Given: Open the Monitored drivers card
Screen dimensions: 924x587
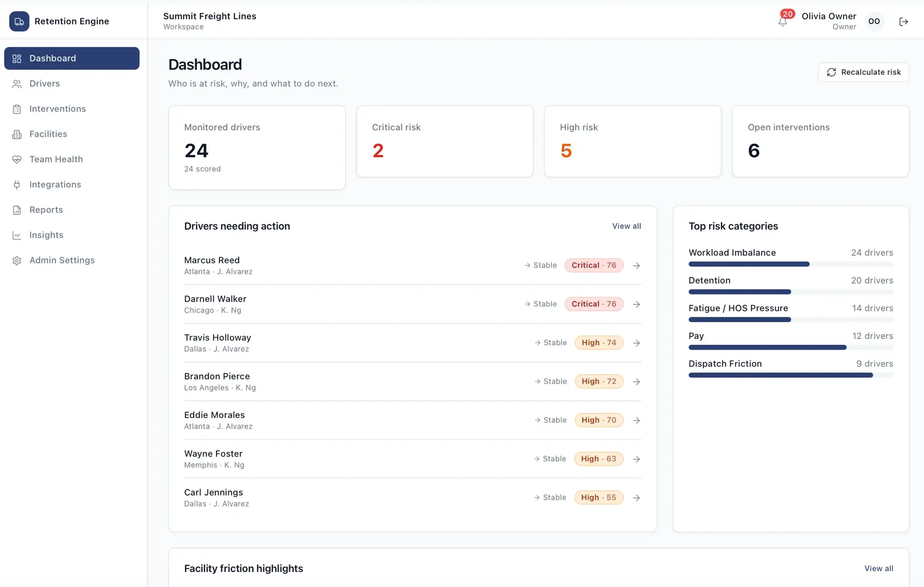Looking at the screenshot, I should [257, 147].
